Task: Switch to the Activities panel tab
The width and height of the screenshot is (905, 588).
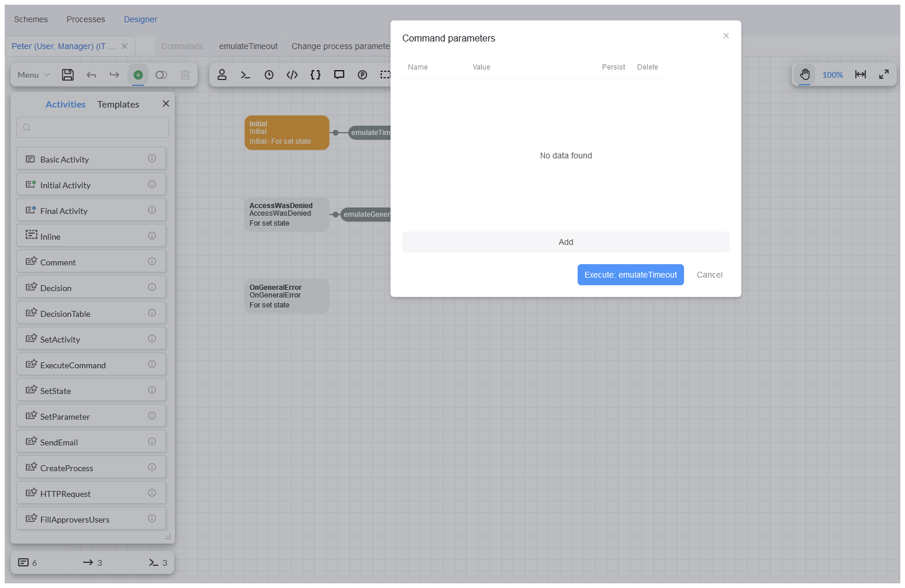Action: click(65, 104)
